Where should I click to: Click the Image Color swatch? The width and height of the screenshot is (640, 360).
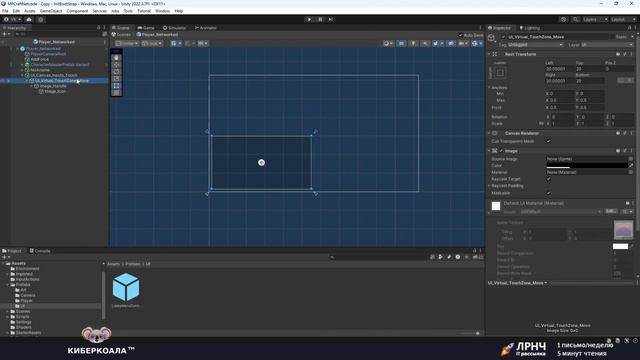click(x=587, y=166)
